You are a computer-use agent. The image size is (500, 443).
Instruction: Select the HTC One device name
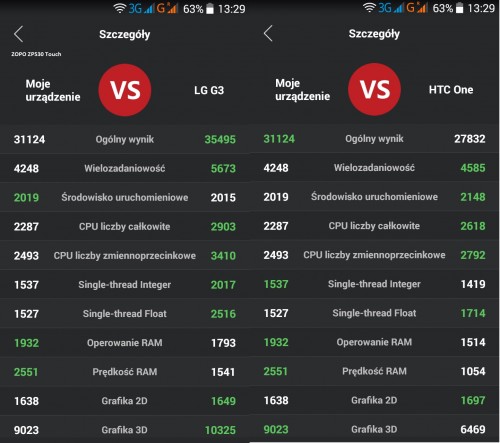pos(451,90)
